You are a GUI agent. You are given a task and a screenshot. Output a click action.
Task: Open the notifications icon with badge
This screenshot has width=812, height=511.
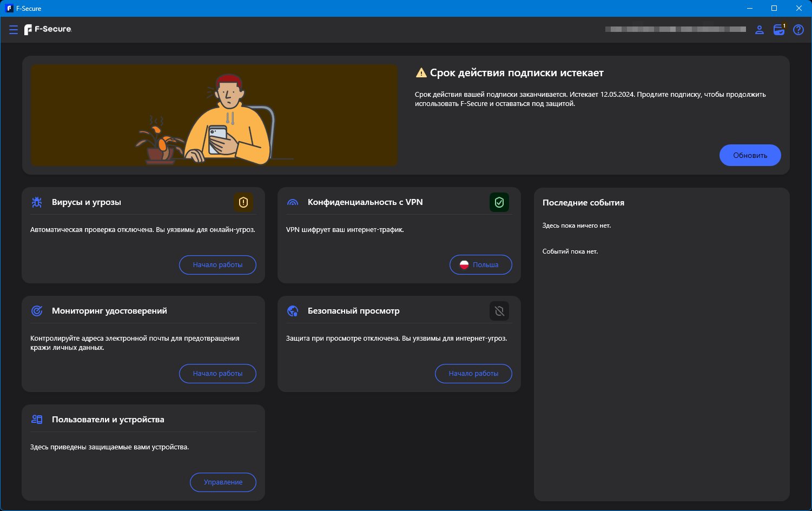(x=779, y=29)
